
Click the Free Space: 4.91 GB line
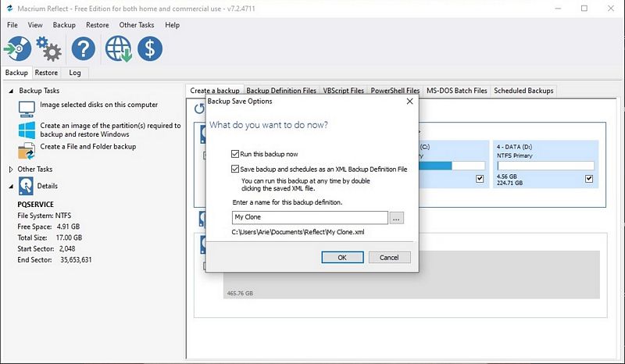pyautogui.click(x=48, y=227)
